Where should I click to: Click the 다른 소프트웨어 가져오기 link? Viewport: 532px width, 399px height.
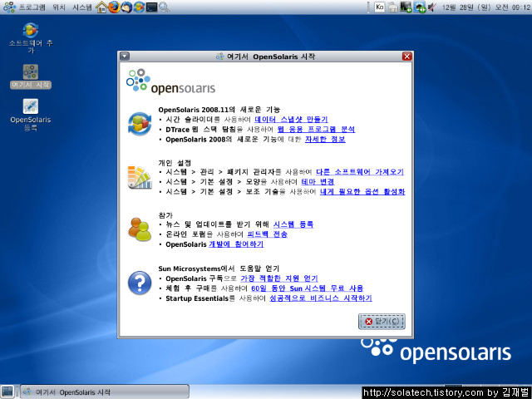[x=360, y=172]
